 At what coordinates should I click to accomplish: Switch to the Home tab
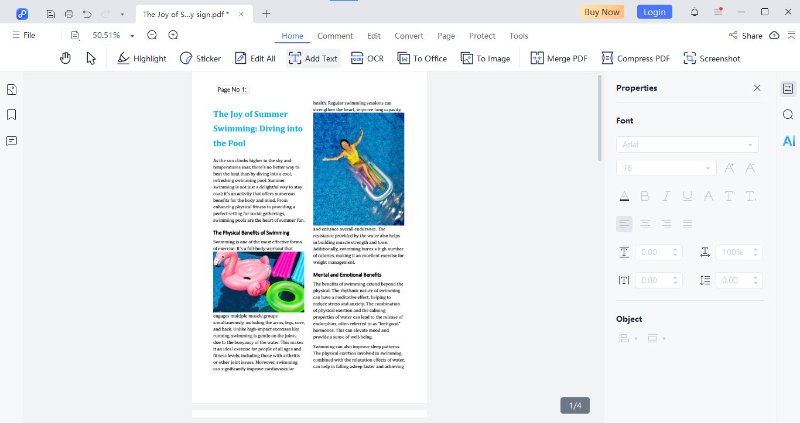292,36
